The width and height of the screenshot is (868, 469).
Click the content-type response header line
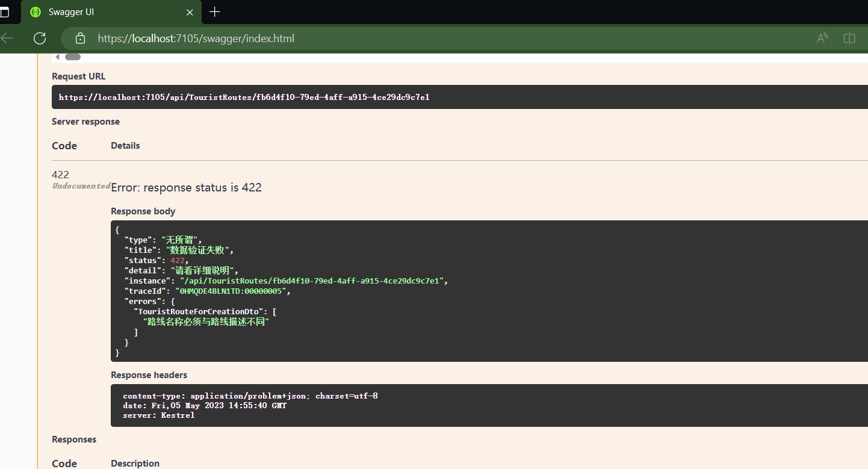pos(250,396)
